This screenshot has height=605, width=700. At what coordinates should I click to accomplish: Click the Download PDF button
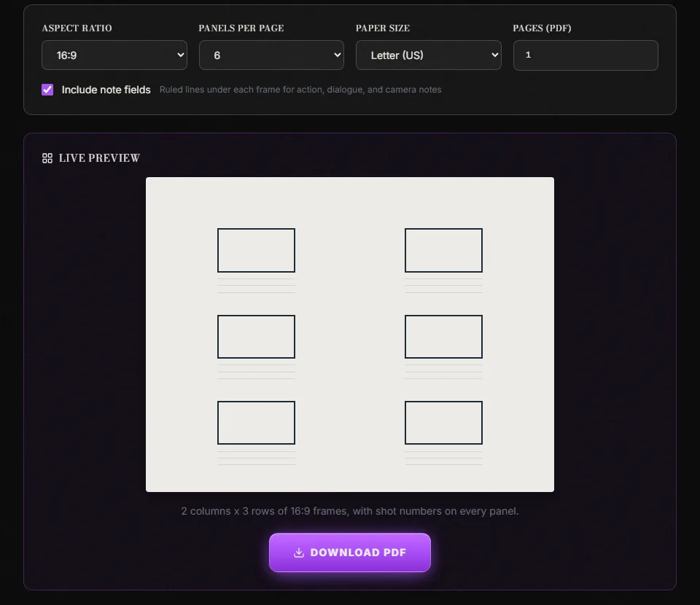click(x=350, y=553)
